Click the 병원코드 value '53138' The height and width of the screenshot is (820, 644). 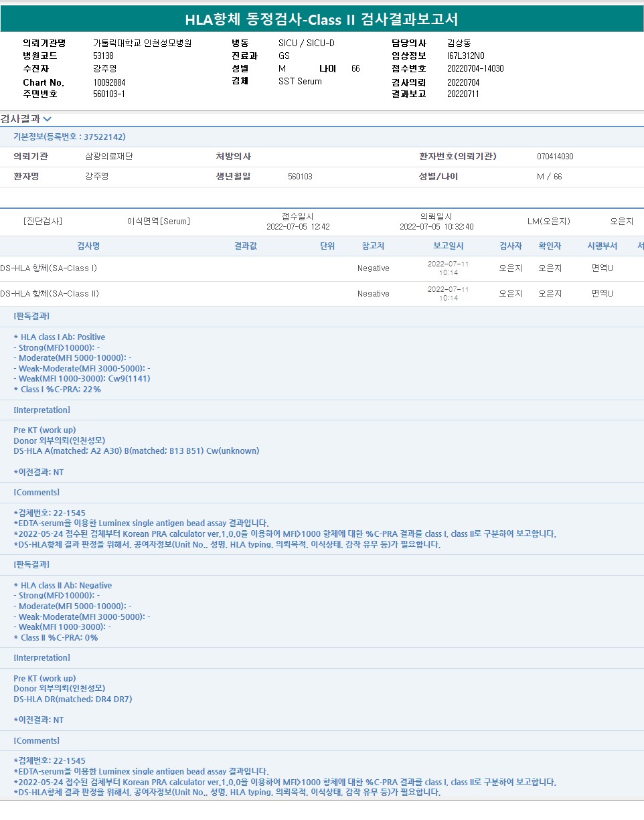pos(103,56)
